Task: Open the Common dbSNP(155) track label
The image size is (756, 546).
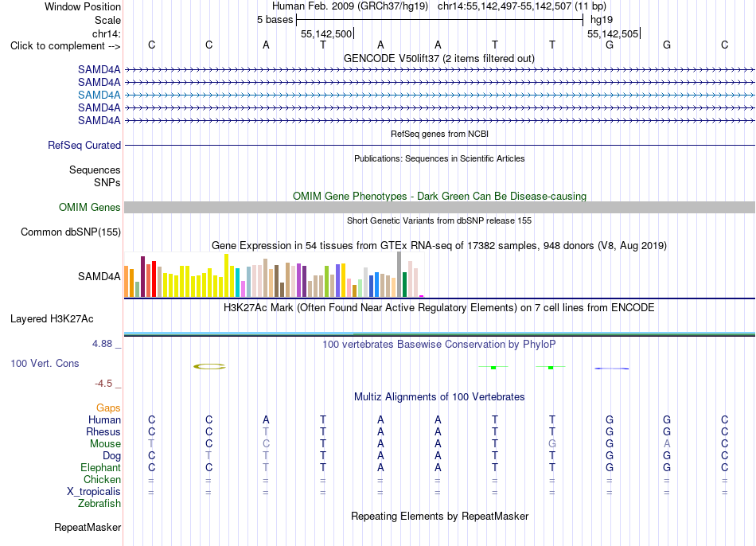Action: click(x=71, y=232)
